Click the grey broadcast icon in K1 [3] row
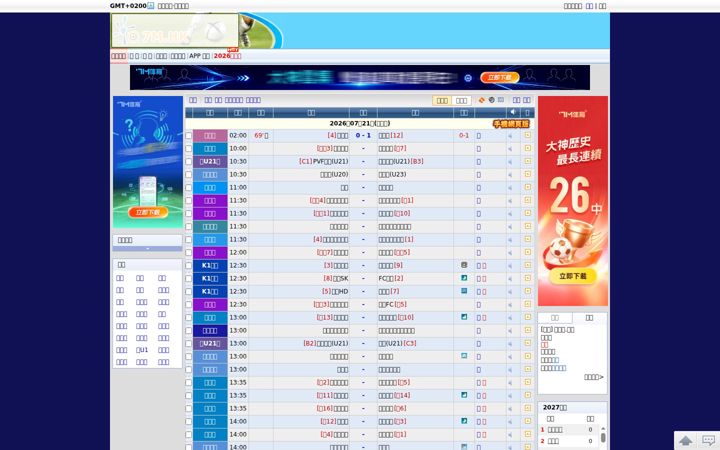 [x=464, y=265]
